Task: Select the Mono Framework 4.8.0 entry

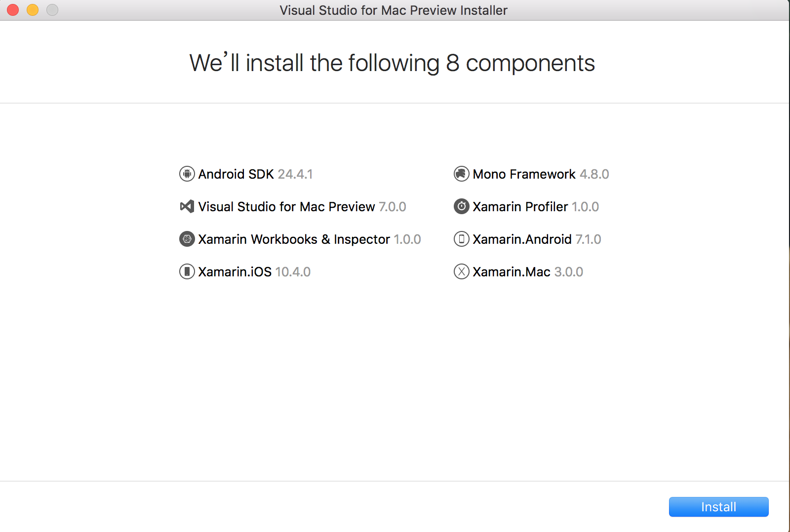Action: click(x=541, y=174)
